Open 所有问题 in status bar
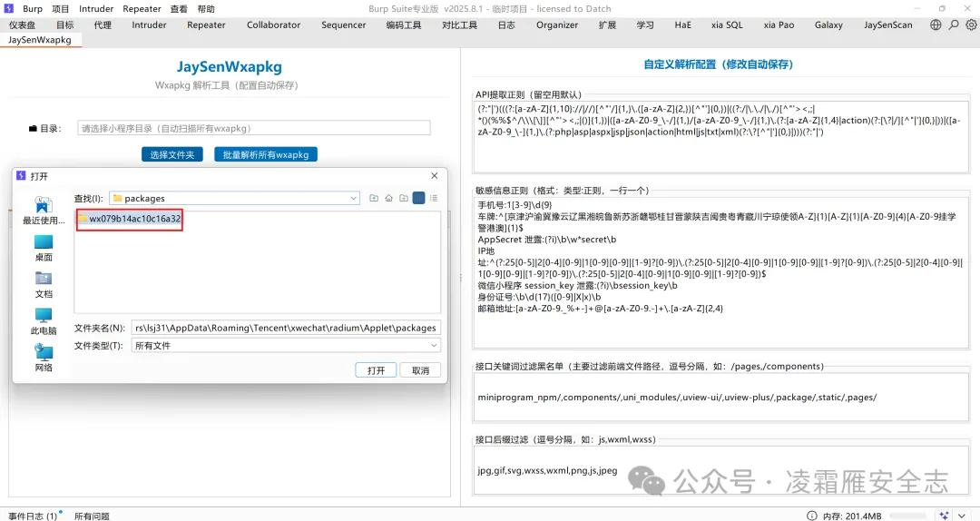Image resolution: width=980 pixels, height=521 pixels. 92,516
